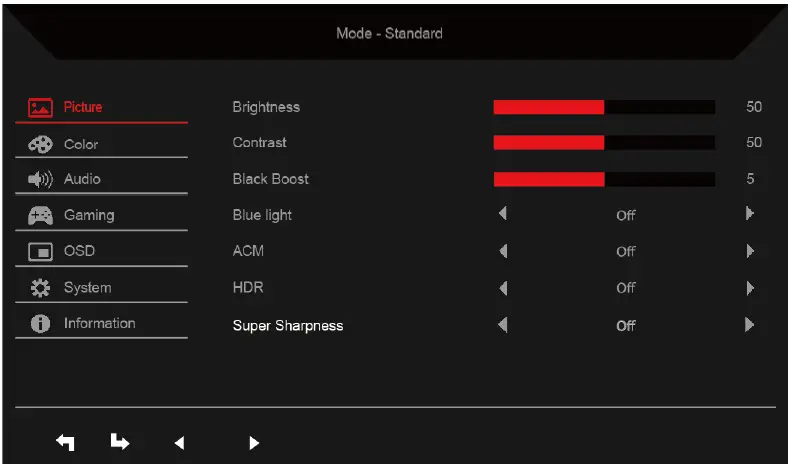The image size is (788, 469).
Task: Click the Color palette icon
Action: [40, 144]
